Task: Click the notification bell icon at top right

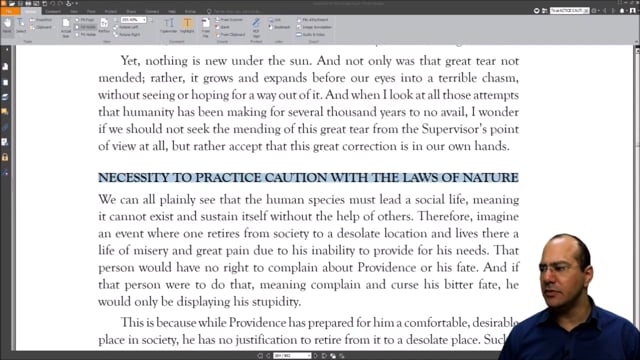Action: pyautogui.click(x=622, y=11)
